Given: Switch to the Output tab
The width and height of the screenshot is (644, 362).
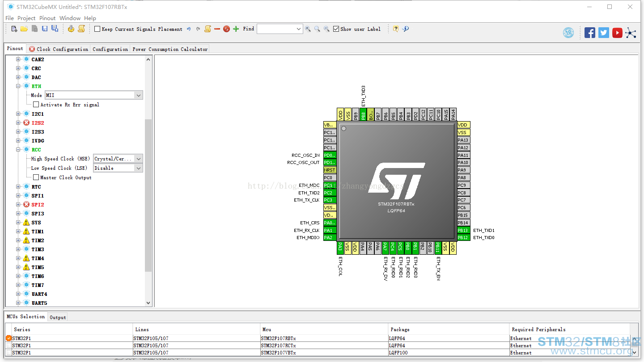Looking at the screenshot, I should (58, 317).
